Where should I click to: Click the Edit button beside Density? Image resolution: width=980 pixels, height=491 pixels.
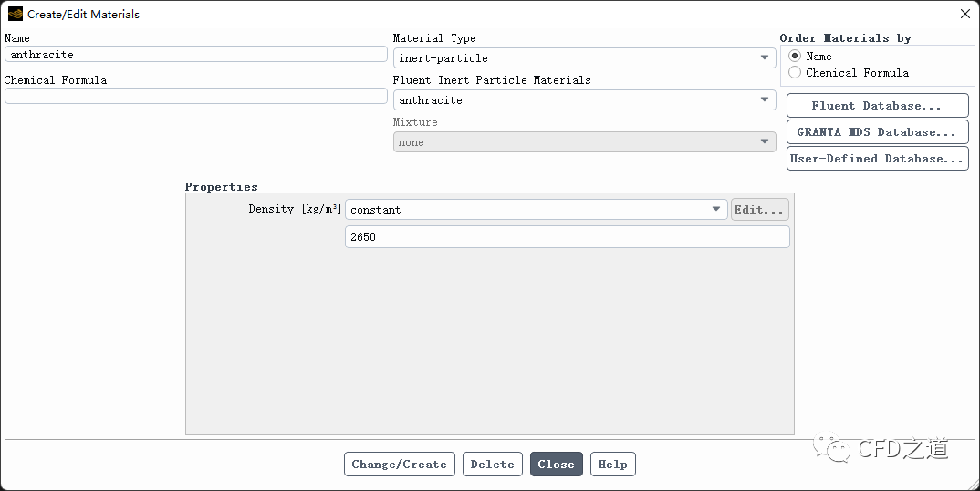click(759, 210)
